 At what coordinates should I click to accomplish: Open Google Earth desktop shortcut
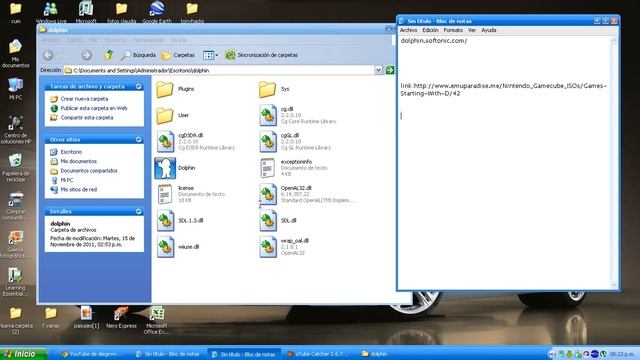[x=157, y=12]
